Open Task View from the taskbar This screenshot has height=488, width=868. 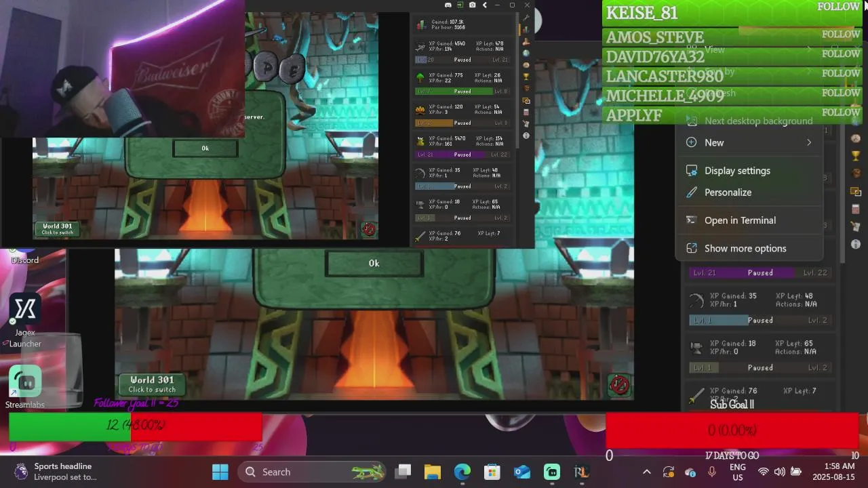click(404, 472)
